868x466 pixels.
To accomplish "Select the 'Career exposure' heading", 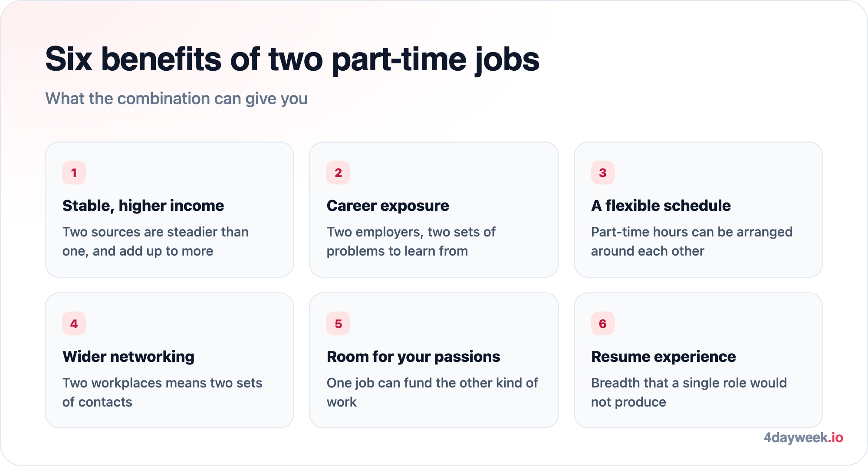I will (x=388, y=206).
